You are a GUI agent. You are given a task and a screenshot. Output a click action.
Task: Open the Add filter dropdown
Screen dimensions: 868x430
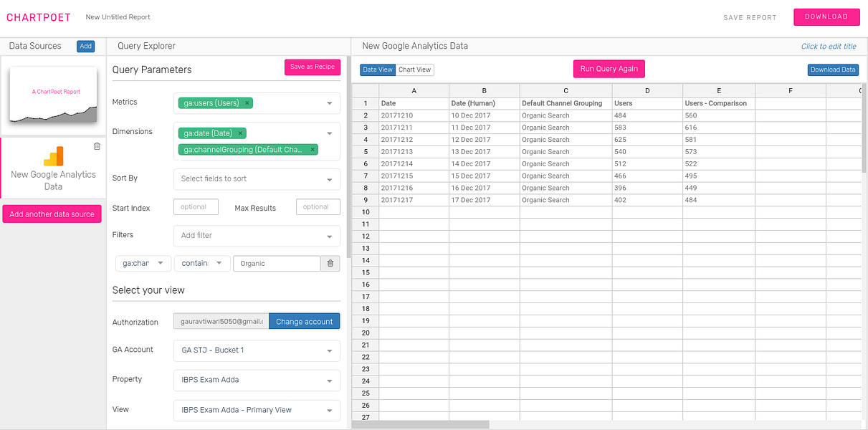coord(257,236)
